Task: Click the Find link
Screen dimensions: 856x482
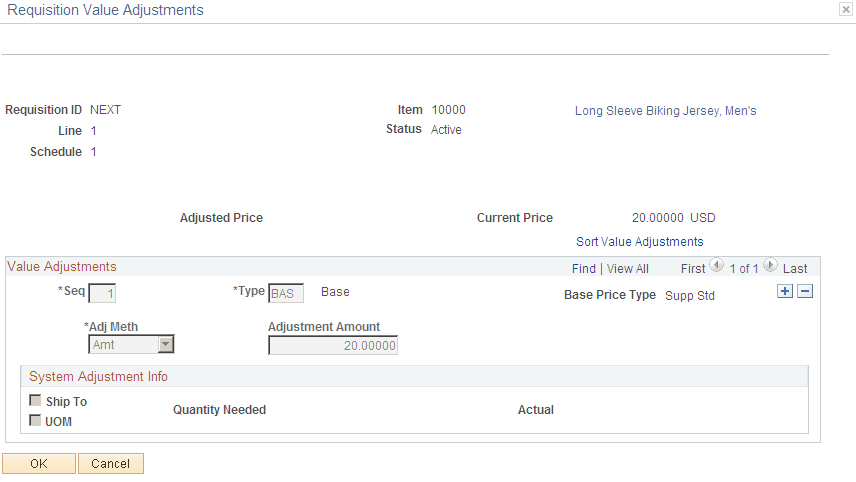Action: tap(584, 269)
